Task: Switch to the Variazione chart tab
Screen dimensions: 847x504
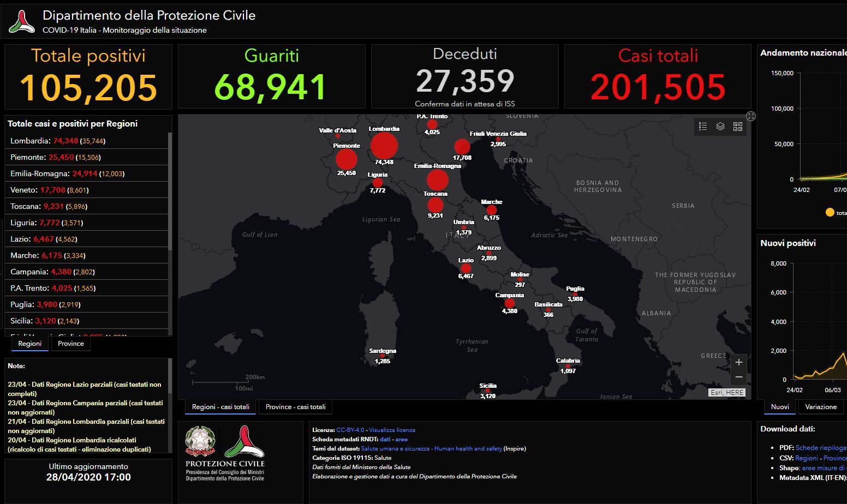Action: tap(820, 407)
